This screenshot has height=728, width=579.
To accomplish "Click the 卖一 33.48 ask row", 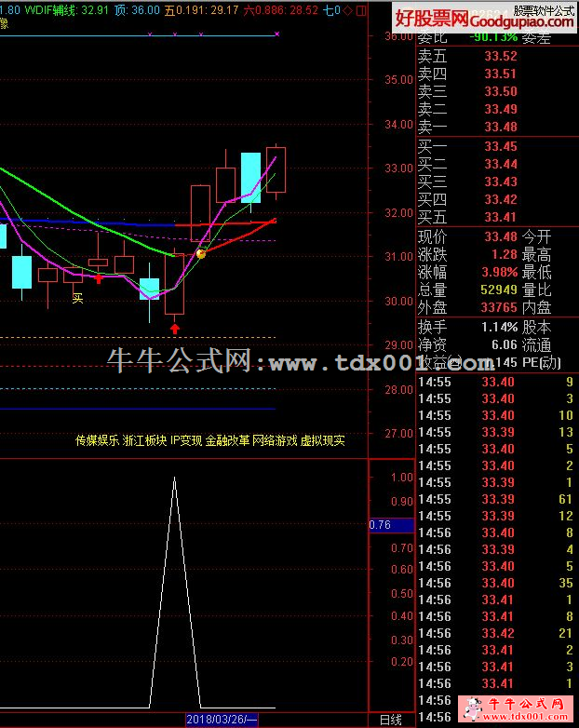I will 467,127.
